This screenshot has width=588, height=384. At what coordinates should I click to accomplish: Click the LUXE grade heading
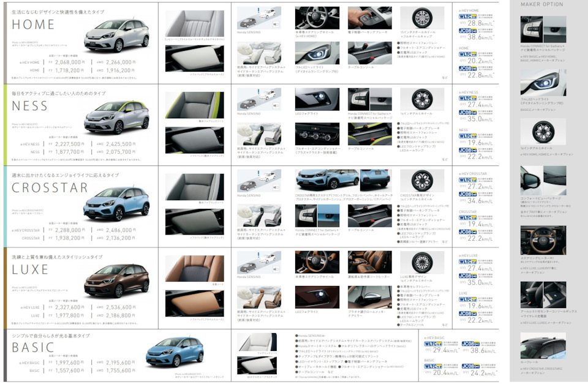(30, 269)
